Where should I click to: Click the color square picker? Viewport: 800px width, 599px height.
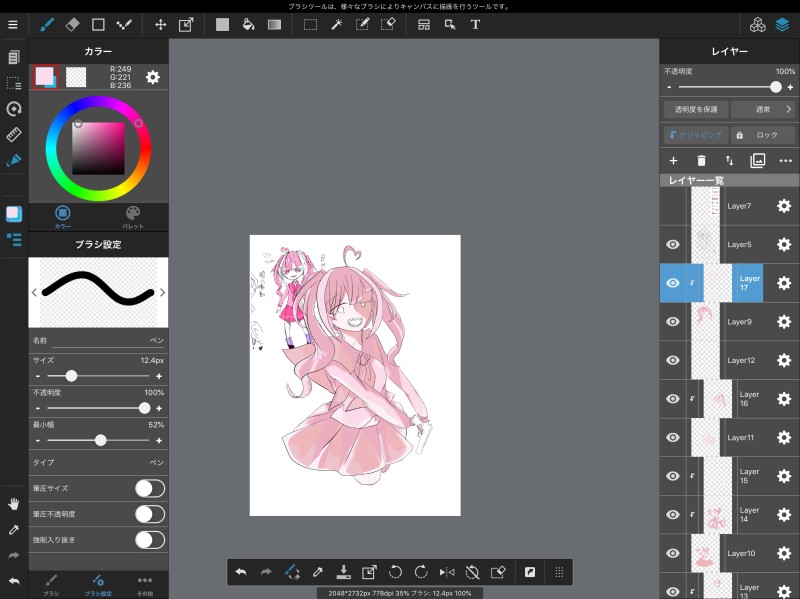tap(98, 148)
